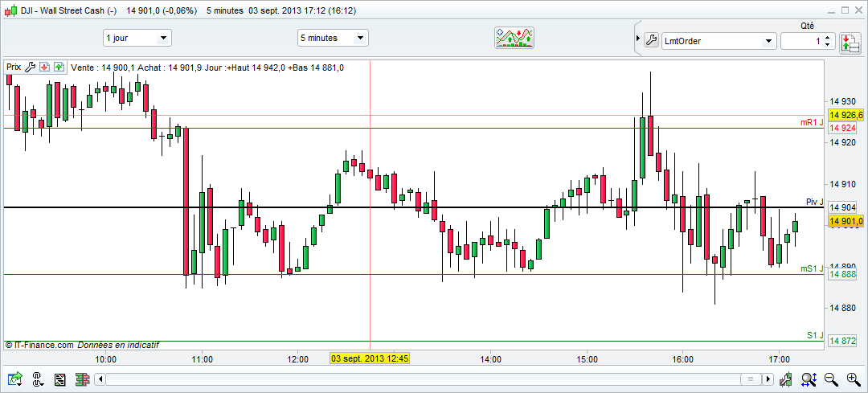The width and height of the screenshot is (868, 393).
Task: Click the red 14 924 mR1 price label
Action: point(842,129)
